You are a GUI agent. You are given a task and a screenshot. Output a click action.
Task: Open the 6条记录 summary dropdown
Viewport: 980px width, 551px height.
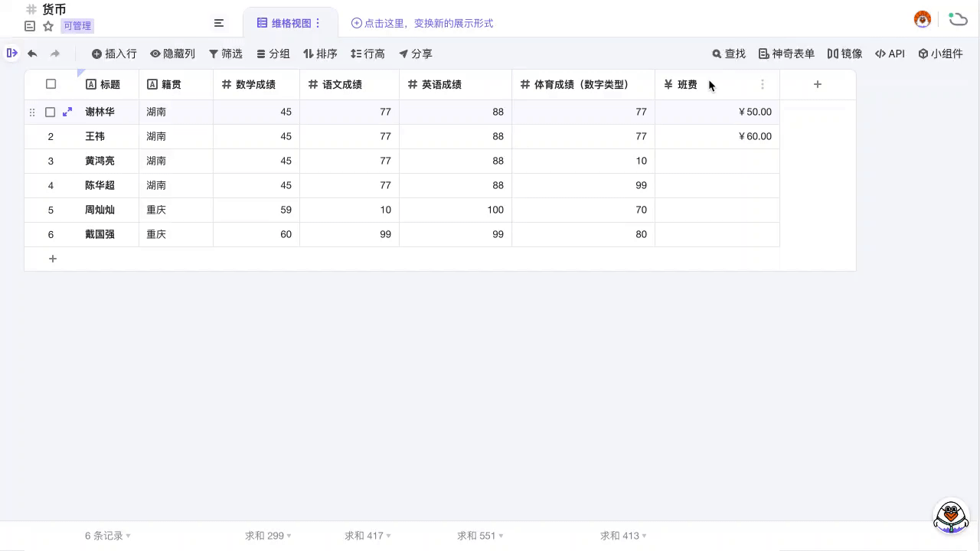pyautogui.click(x=105, y=536)
